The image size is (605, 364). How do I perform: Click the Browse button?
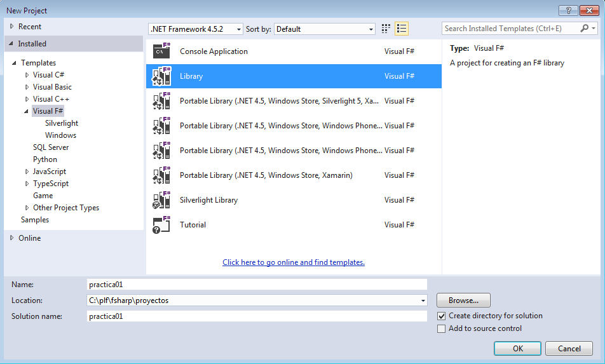click(463, 300)
